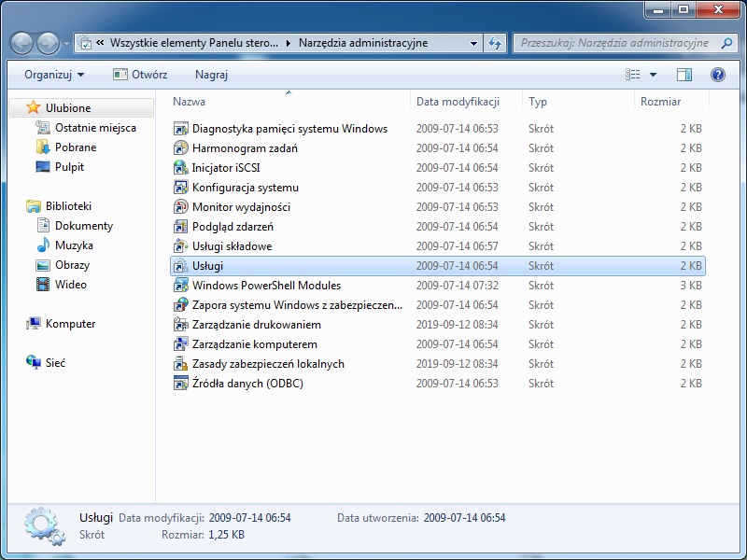Click Wszystkie elementy Panelu stero... breadcrumb

coord(194,43)
